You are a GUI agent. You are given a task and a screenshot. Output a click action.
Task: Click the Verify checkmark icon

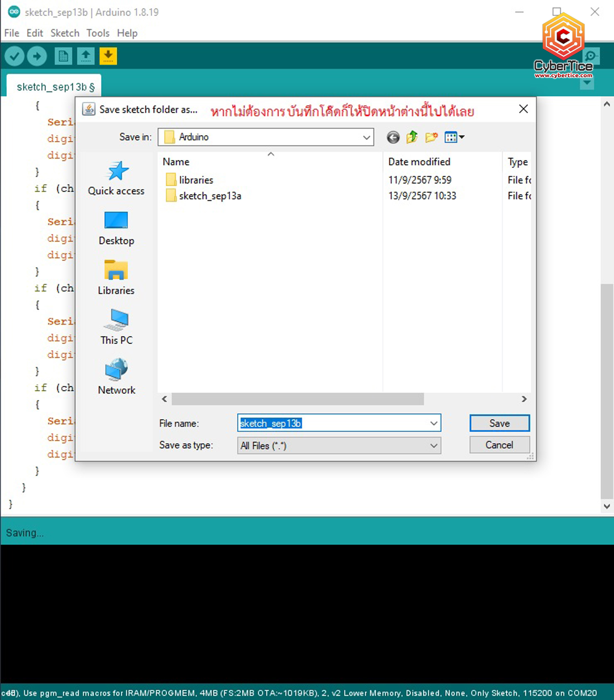tap(14, 56)
